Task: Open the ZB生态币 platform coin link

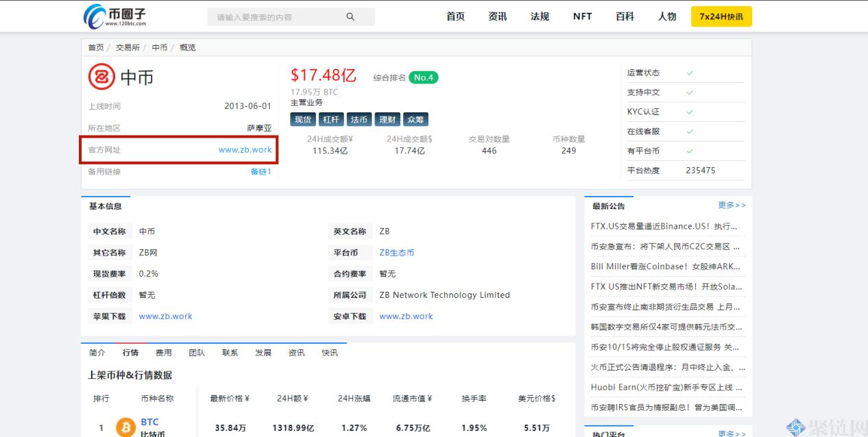Action: [397, 253]
